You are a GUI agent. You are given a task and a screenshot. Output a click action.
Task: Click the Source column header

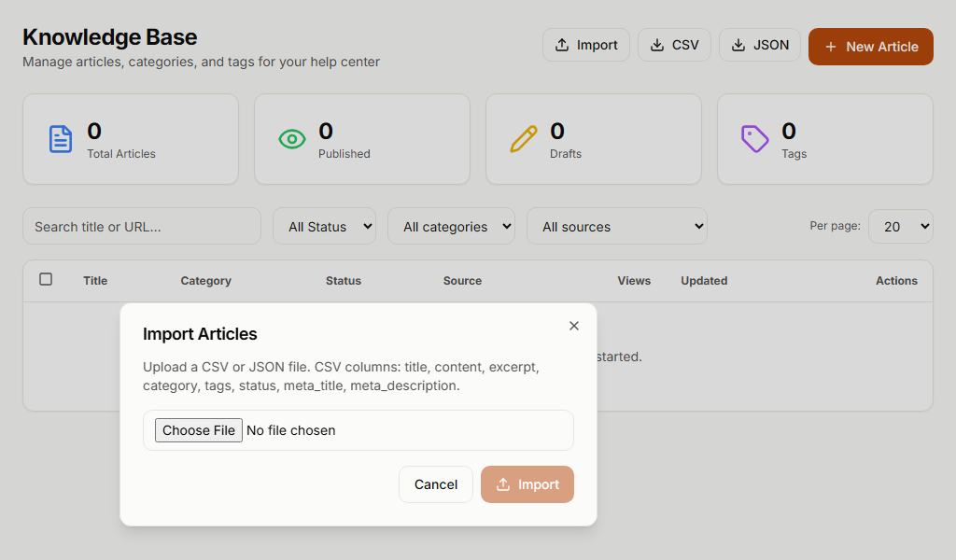[x=462, y=281]
